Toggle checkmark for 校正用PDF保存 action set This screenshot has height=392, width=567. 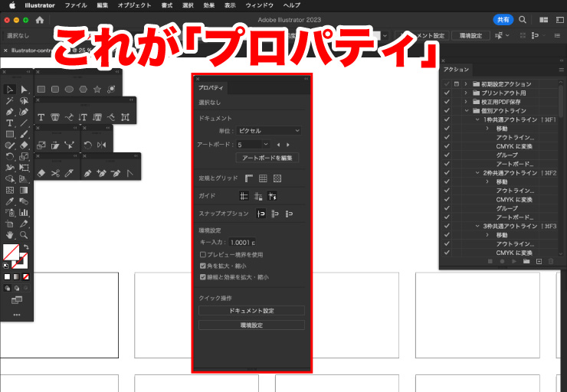coord(447,102)
